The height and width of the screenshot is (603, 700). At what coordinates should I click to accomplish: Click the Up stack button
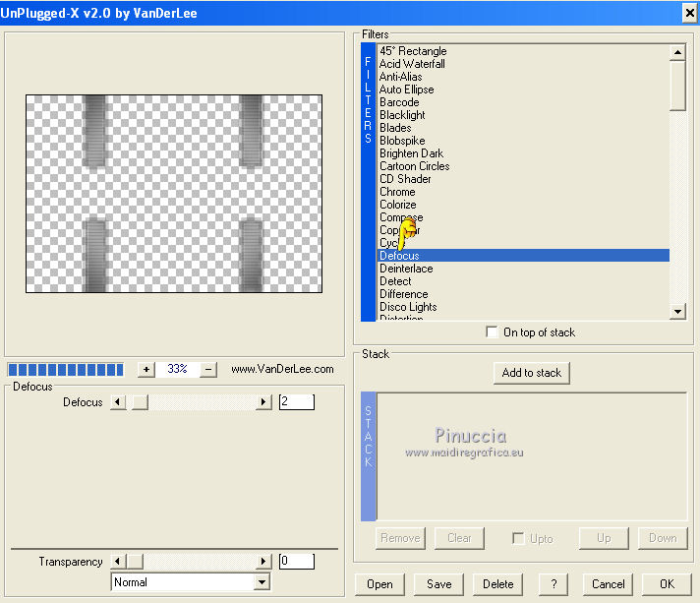(604, 538)
